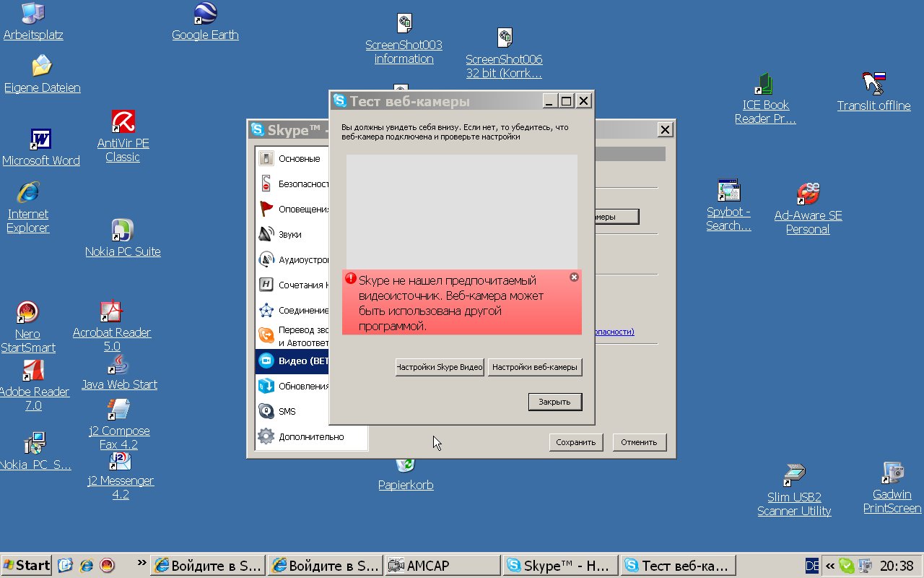Select Видео (BETA) in options sidebar
This screenshot has width=924, height=578.
pos(292,361)
